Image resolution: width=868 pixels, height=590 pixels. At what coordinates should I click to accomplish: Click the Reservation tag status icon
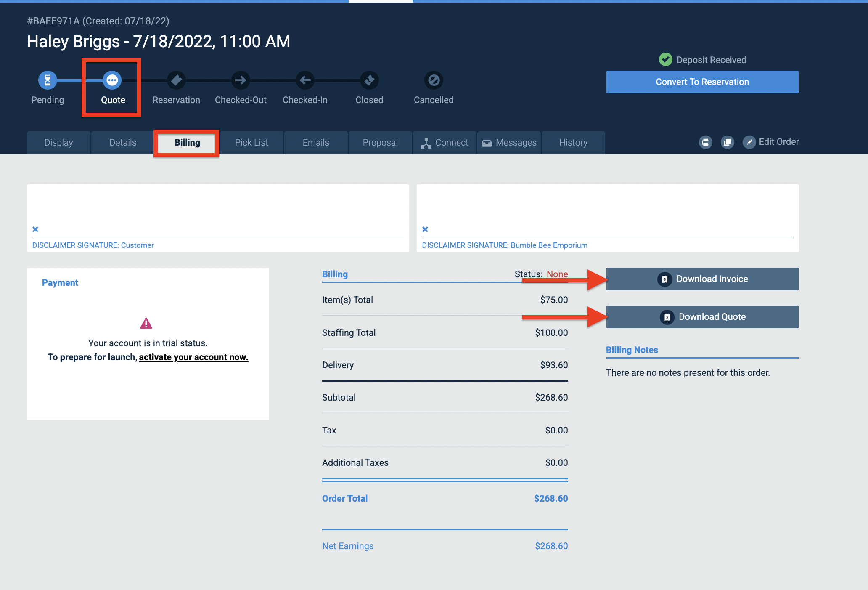pos(176,80)
